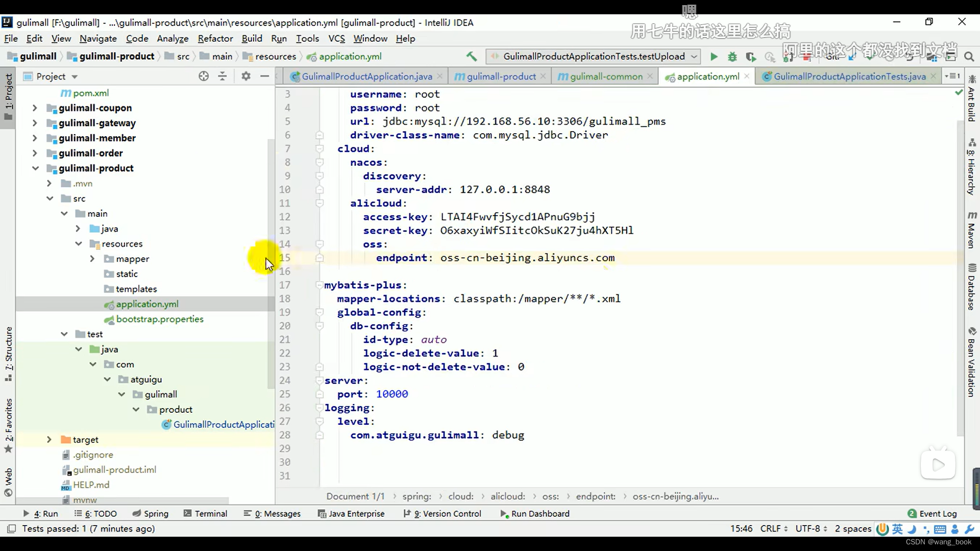980x551 pixels.
Task: Click the tool windows quick-access icon in status bar
Action: (x=11, y=529)
